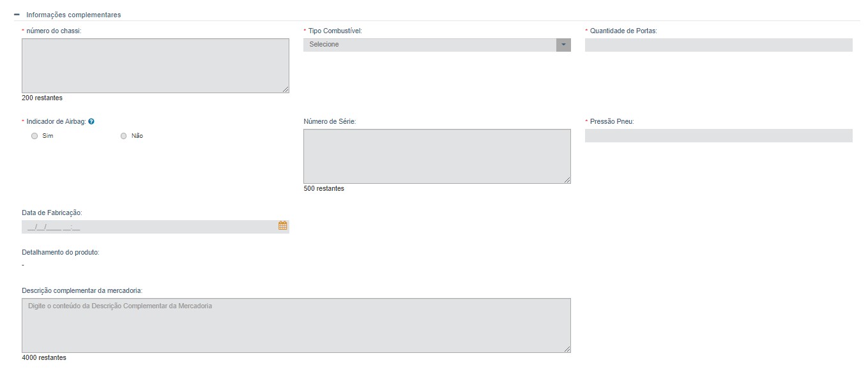
Task: Grab the número do chassi resize handle
Action: point(286,90)
